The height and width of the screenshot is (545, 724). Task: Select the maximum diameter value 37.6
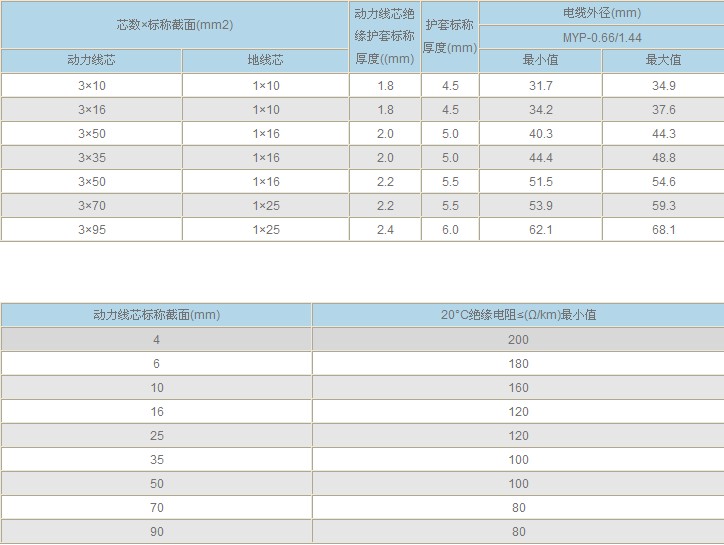tap(664, 109)
